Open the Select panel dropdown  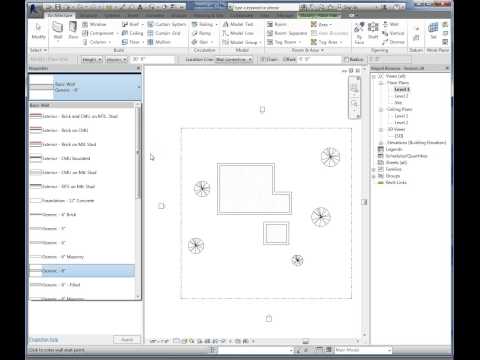pyautogui.click(x=38, y=50)
